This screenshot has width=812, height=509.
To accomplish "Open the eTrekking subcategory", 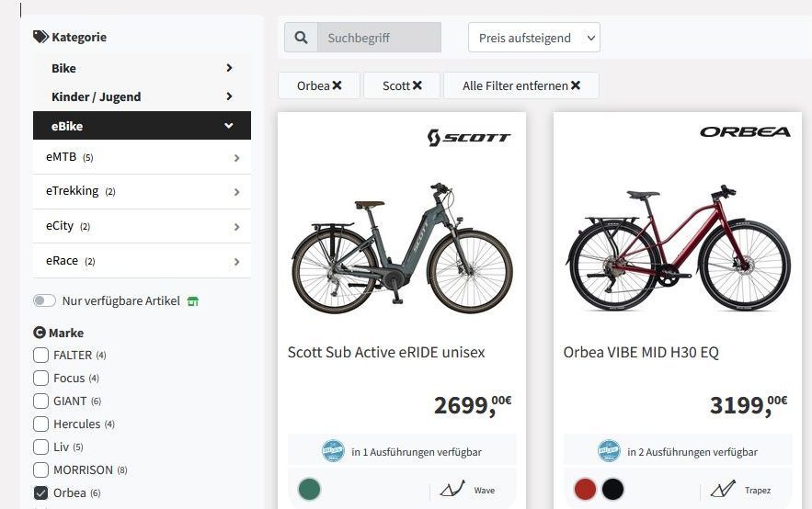I will pyautogui.click(x=142, y=192).
